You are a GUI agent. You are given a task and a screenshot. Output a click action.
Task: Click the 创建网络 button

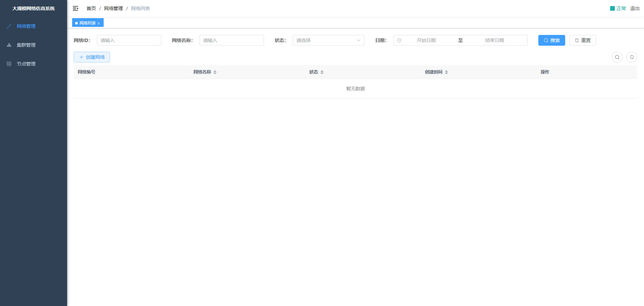[x=92, y=57]
